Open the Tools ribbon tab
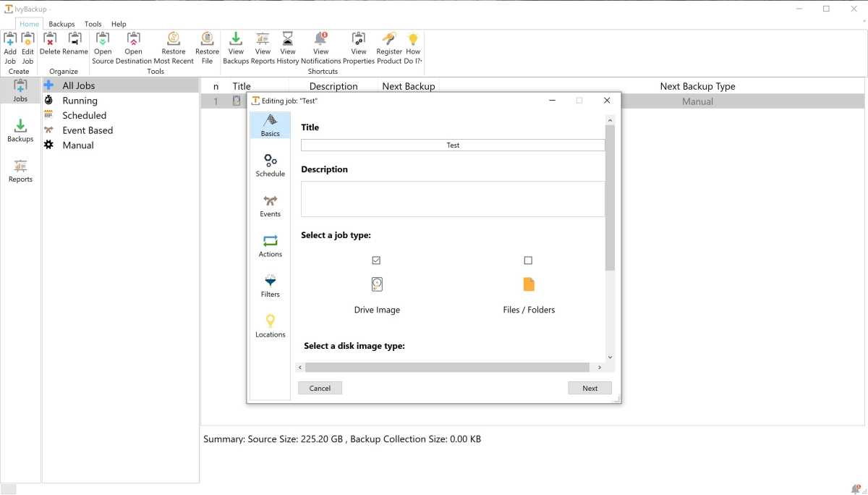This screenshot has width=868, height=495. (x=93, y=24)
